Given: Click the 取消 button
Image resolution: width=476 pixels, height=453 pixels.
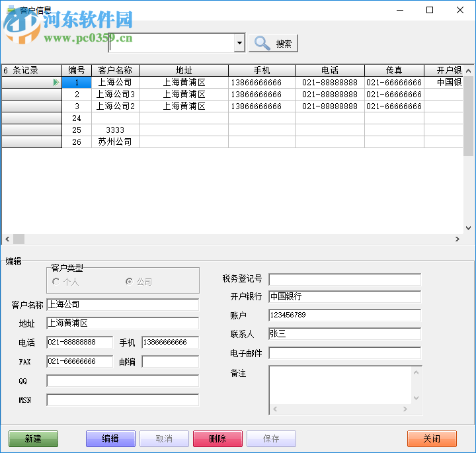Looking at the screenshot, I should [x=164, y=438].
